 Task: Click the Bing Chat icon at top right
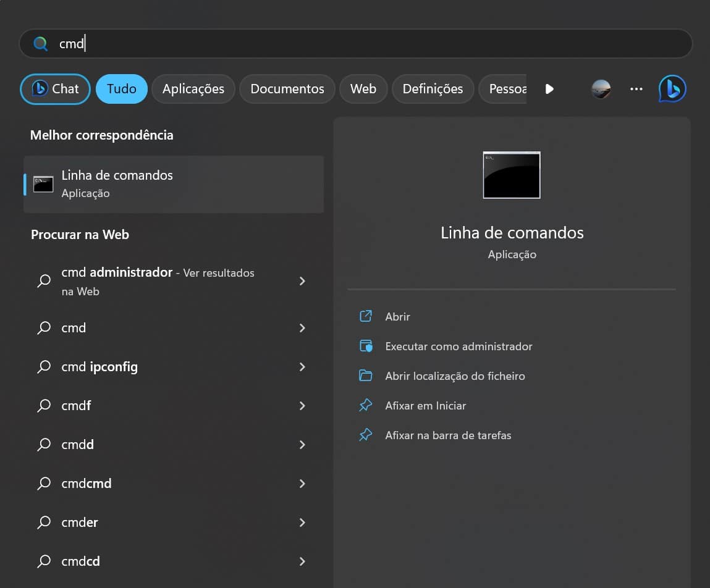[x=672, y=89]
